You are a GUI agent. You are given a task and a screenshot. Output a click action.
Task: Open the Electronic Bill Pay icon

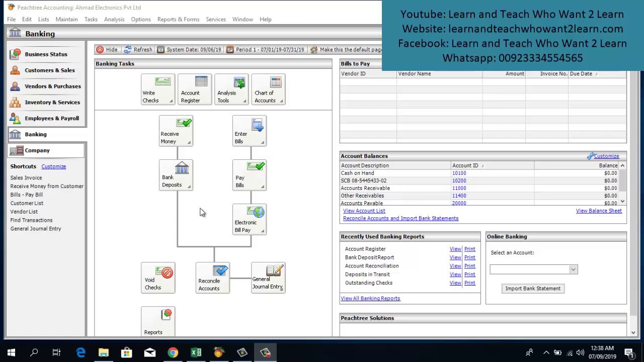[250, 219]
